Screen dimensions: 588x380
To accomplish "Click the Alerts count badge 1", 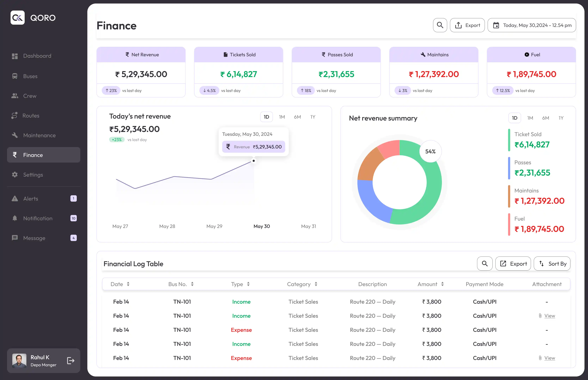I will click(74, 199).
